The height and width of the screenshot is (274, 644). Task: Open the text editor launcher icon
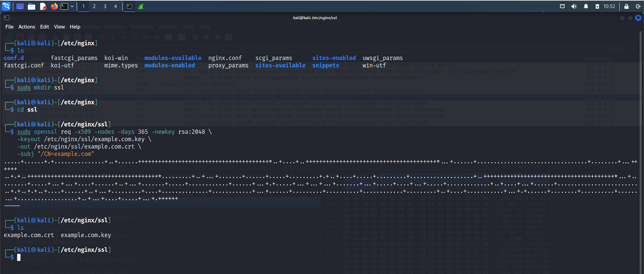pos(43,6)
